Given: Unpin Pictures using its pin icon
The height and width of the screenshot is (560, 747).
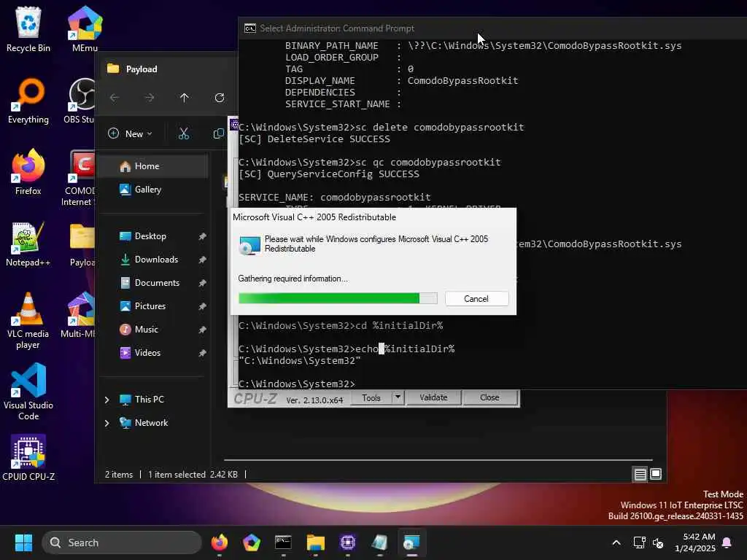Looking at the screenshot, I should point(202,306).
